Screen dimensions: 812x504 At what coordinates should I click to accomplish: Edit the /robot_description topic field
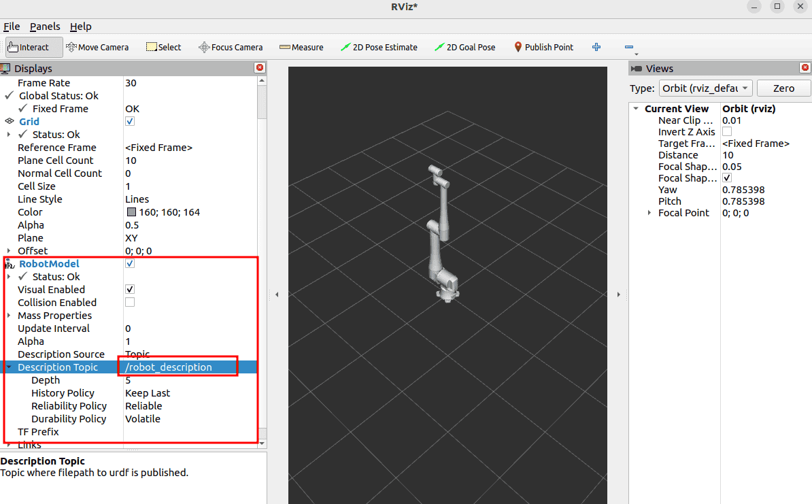click(177, 367)
